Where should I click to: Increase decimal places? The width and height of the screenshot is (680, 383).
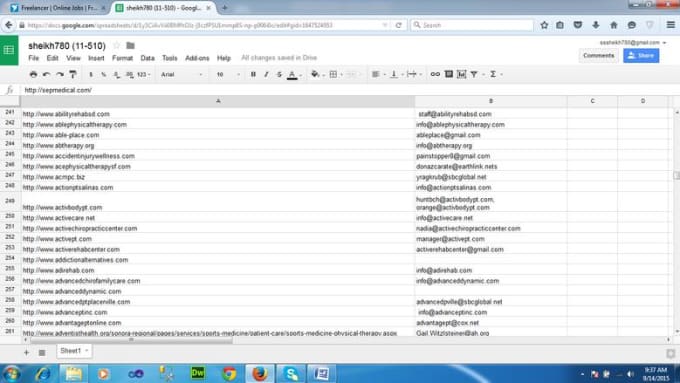point(129,75)
